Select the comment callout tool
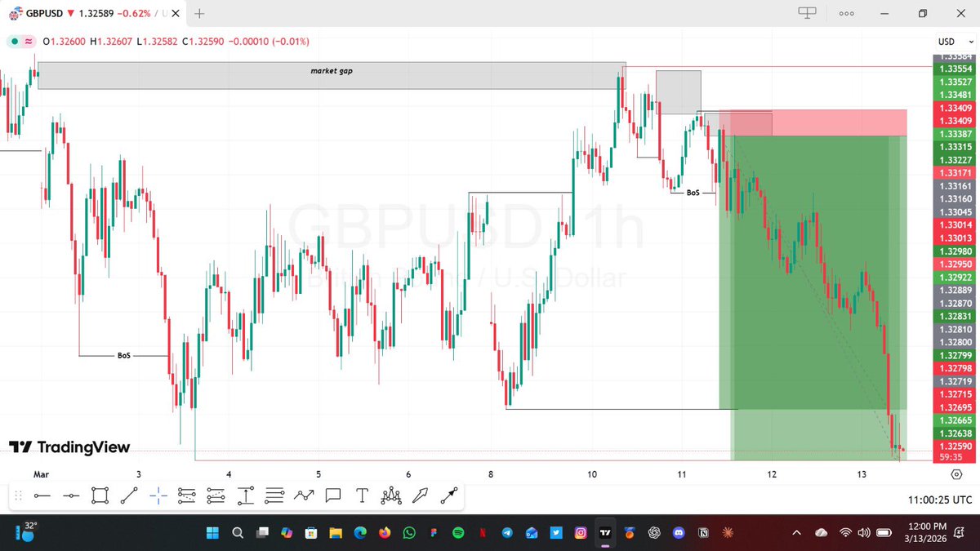 click(x=332, y=495)
